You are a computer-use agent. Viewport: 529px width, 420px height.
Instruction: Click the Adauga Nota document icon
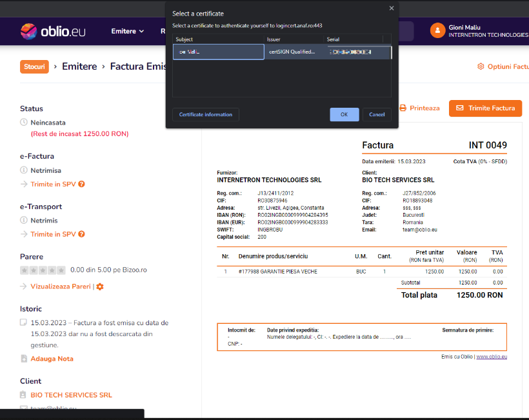tap(24, 359)
